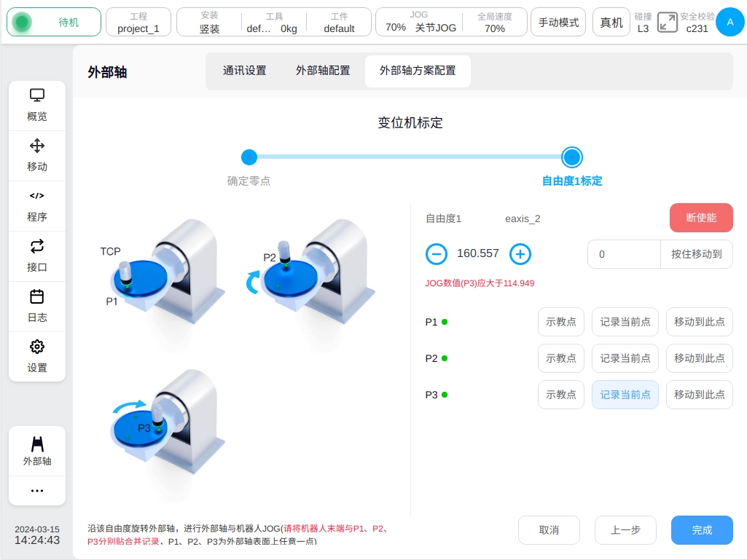The width and height of the screenshot is (747, 560).
Task: Switch to 外部轴配置 tab
Action: pos(323,71)
